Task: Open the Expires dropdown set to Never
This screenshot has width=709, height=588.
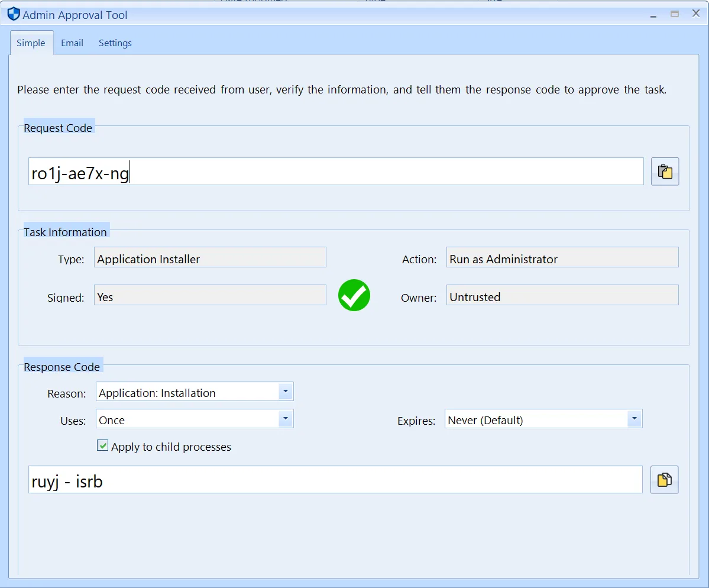Action: click(634, 418)
